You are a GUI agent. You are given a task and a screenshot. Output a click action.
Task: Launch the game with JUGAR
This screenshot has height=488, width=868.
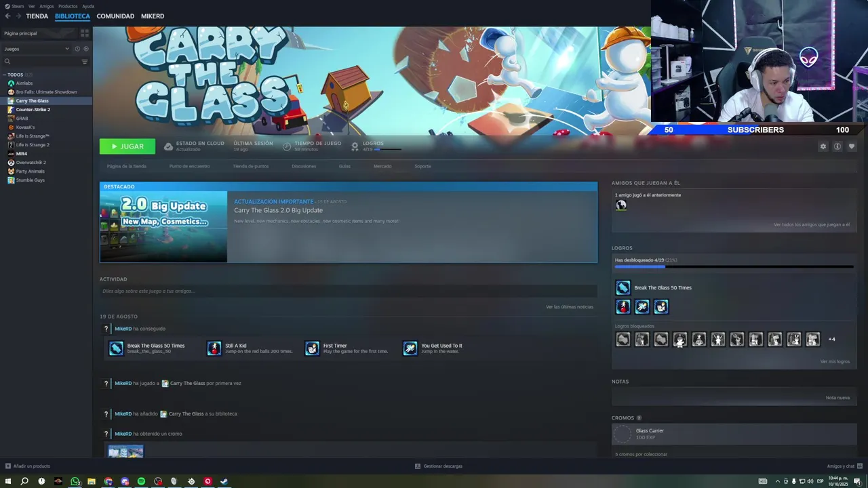[127, 146]
